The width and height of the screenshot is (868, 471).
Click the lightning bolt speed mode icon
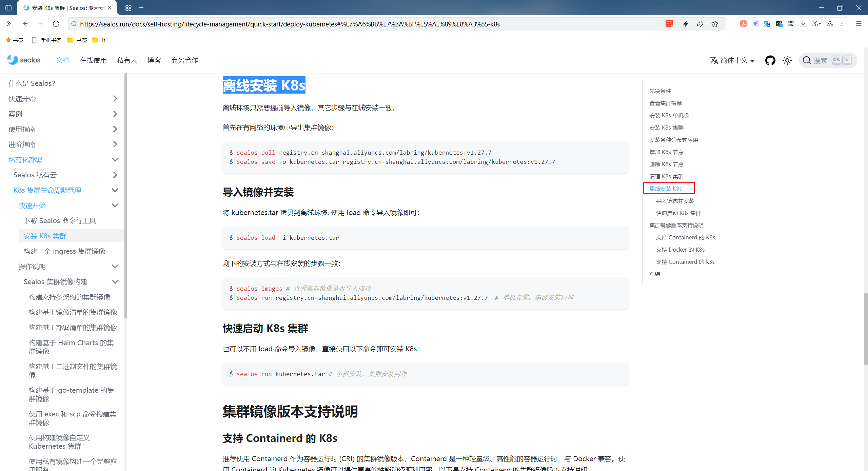click(686, 24)
